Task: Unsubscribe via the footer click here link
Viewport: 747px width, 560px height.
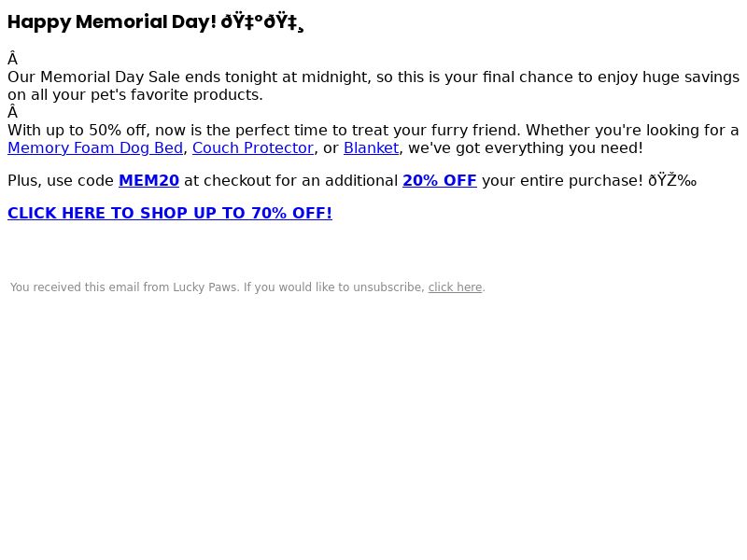Action: (x=455, y=287)
